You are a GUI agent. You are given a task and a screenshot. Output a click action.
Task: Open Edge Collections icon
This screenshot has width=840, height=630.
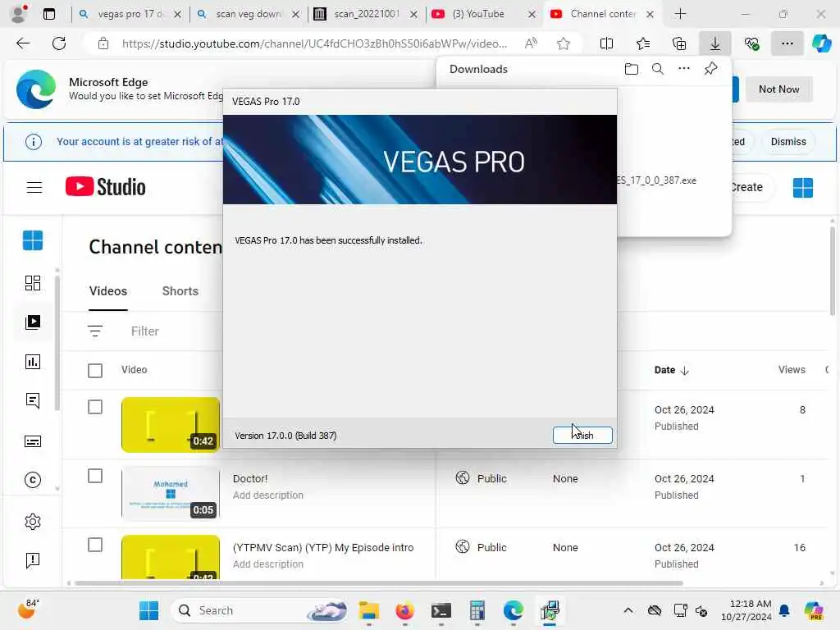pyautogui.click(x=678, y=43)
